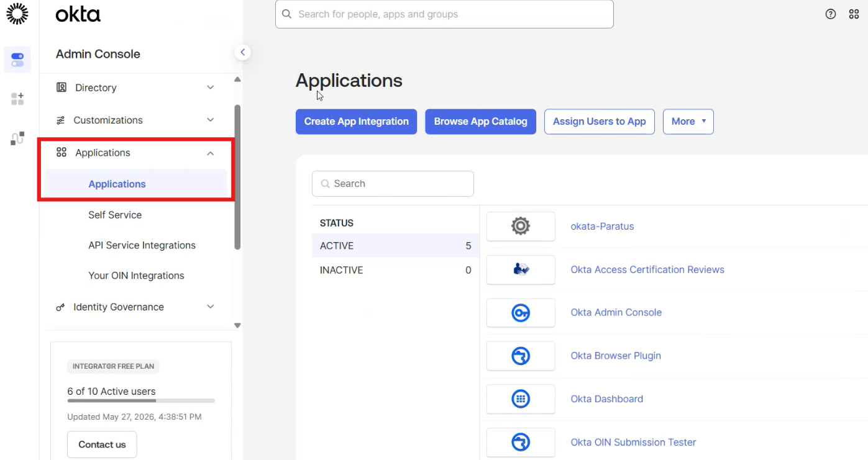Click the 6 of 10 Active users text
Screen dimensions: 868x460
(112, 392)
